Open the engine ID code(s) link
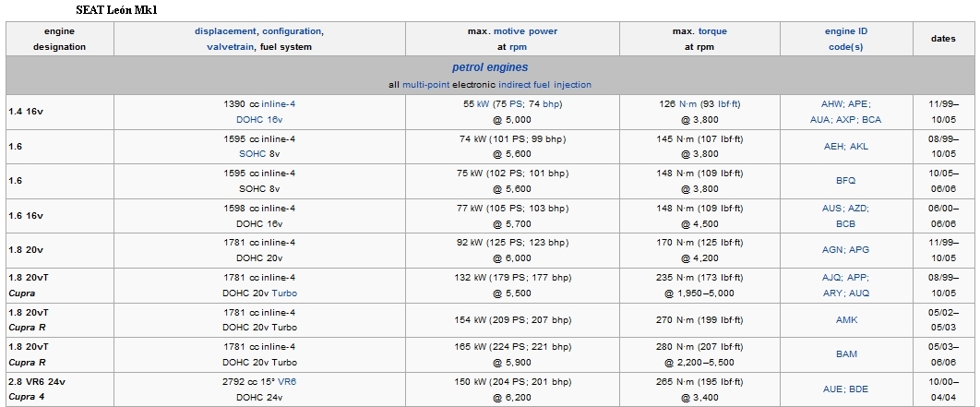This screenshot has height=407, width=980. coord(846,39)
